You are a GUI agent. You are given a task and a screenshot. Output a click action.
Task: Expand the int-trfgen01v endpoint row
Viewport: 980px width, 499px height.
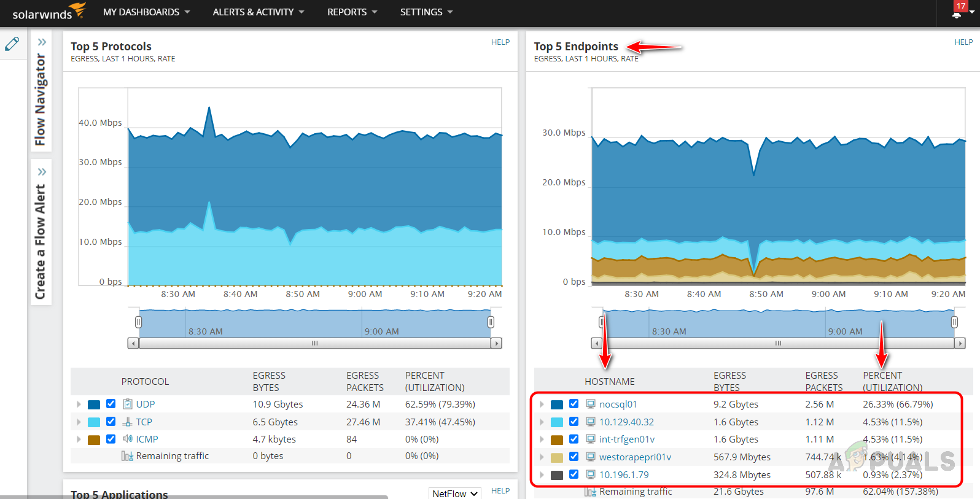click(542, 439)
